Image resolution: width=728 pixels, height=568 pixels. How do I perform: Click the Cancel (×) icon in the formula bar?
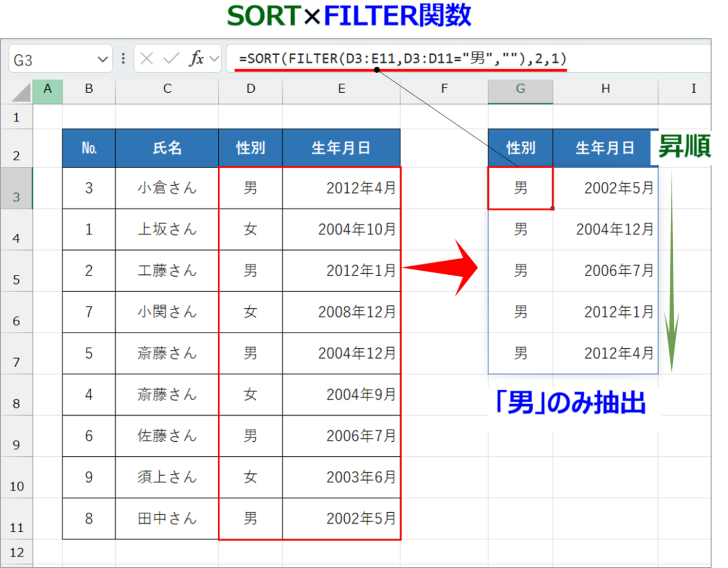147,59
